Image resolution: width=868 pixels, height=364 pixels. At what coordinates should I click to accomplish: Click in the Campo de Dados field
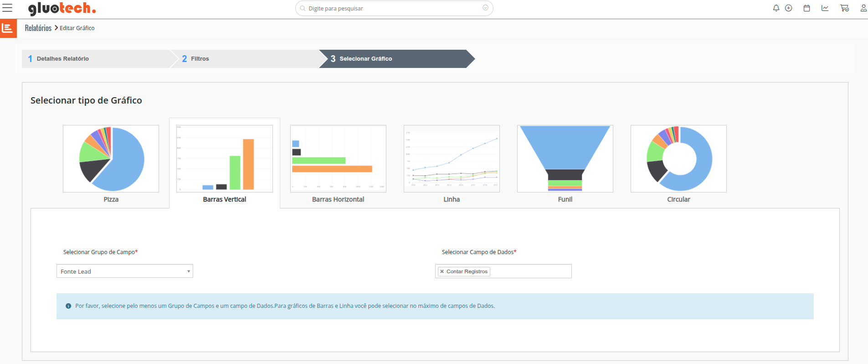pyautogui.click(x=529, y=271)
